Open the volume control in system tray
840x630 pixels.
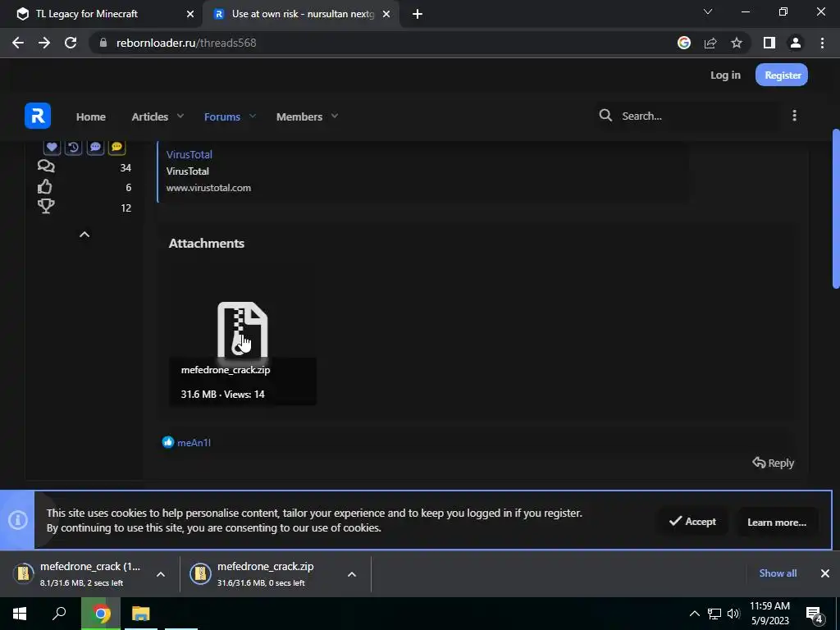pos(733,614)
